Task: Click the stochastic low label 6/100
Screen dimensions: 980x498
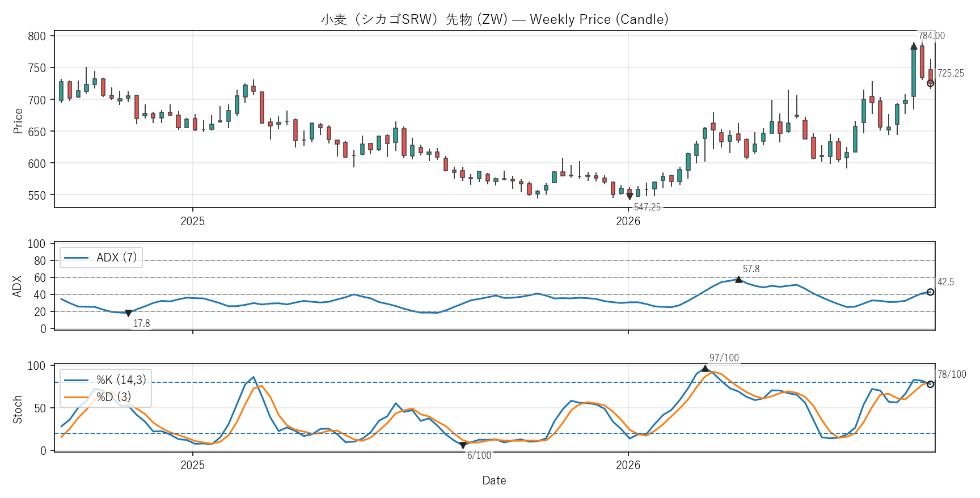Action: pos(479,455)
